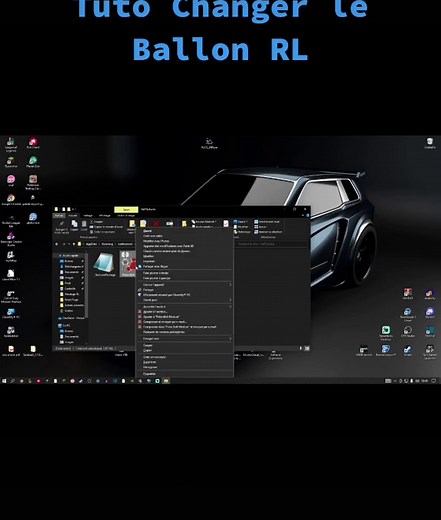
Task: Choose Supprimer in the context menu
Action: click(185, 362)
